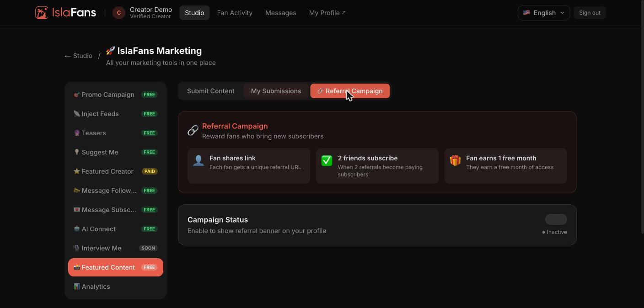Click the bar chart icon next to Analytics

pyautogui.click(x=76, y=287)
